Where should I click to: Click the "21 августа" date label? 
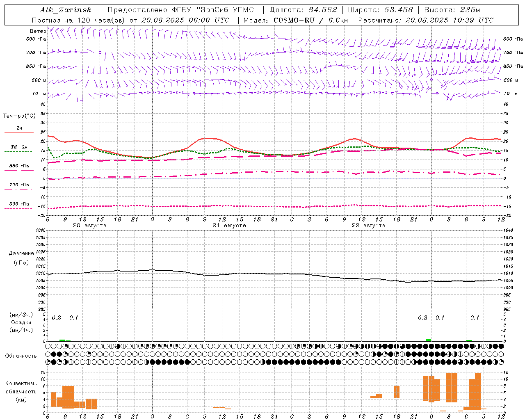229,226
